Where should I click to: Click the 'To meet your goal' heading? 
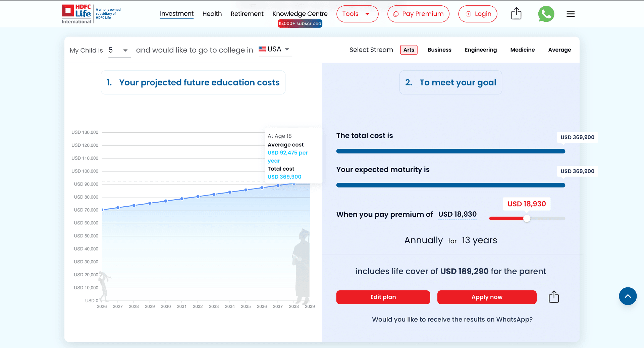(450, 82)
